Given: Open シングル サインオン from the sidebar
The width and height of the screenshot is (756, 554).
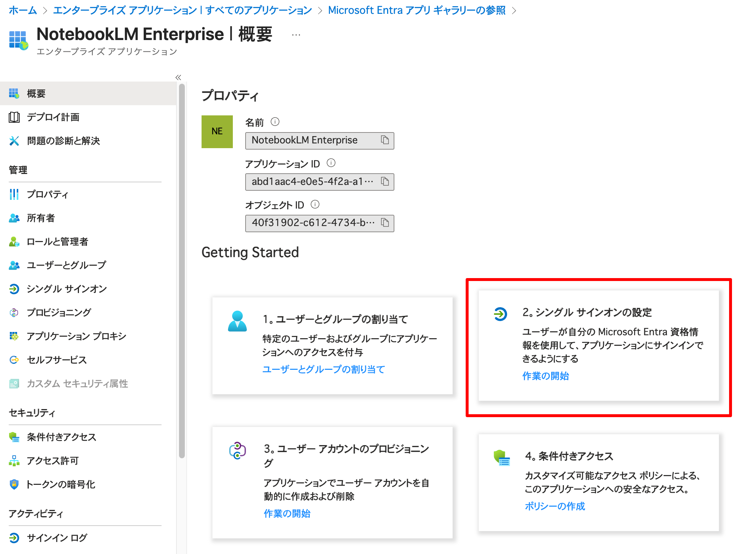Looking at the screenshot, I should click(66, 289).
